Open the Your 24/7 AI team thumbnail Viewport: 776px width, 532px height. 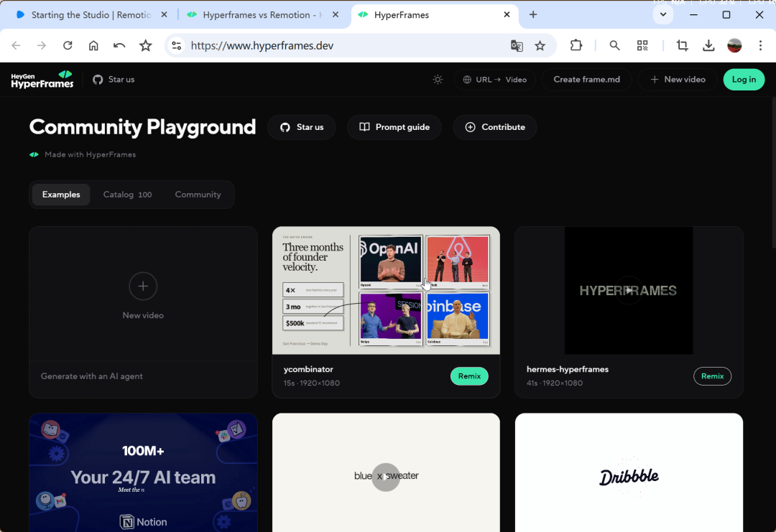pos(143,472)
